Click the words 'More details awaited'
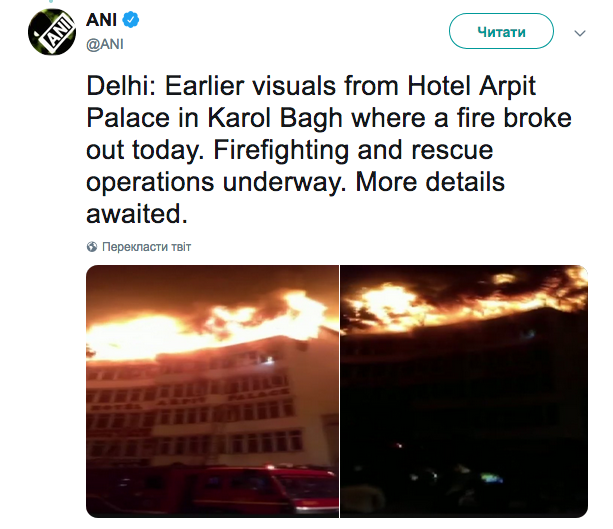Image resolution: width=613 pixels, height=529 pixels. point(295,198)
